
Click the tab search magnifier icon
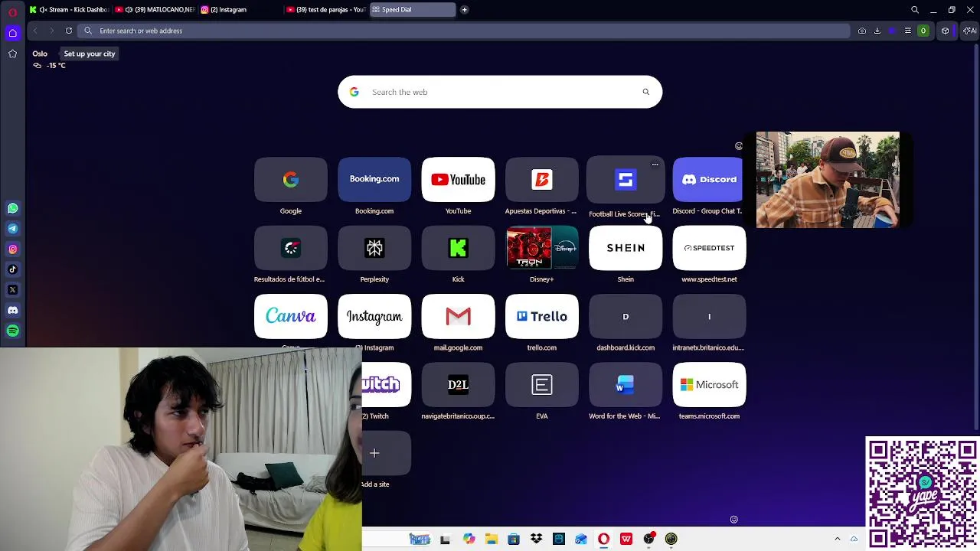click(x=915, y=10)
